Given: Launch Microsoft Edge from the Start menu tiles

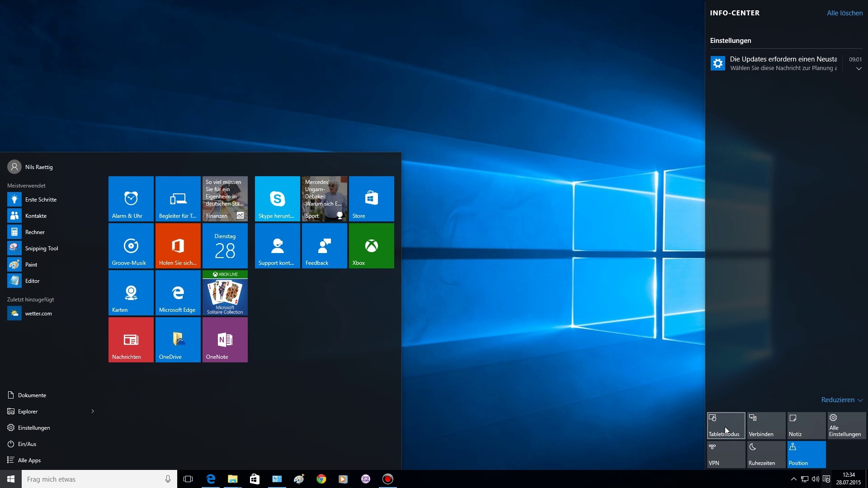Looking at the screenshot, I should pos(178,293).
